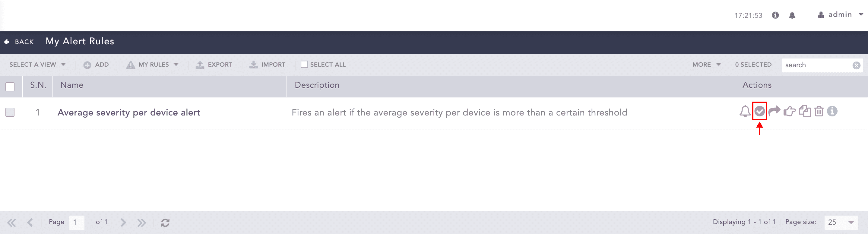The width and height of the screenshot is (868, 234).
Task: Click the checkmark activate icon for the rule
Action: [759, 111]
